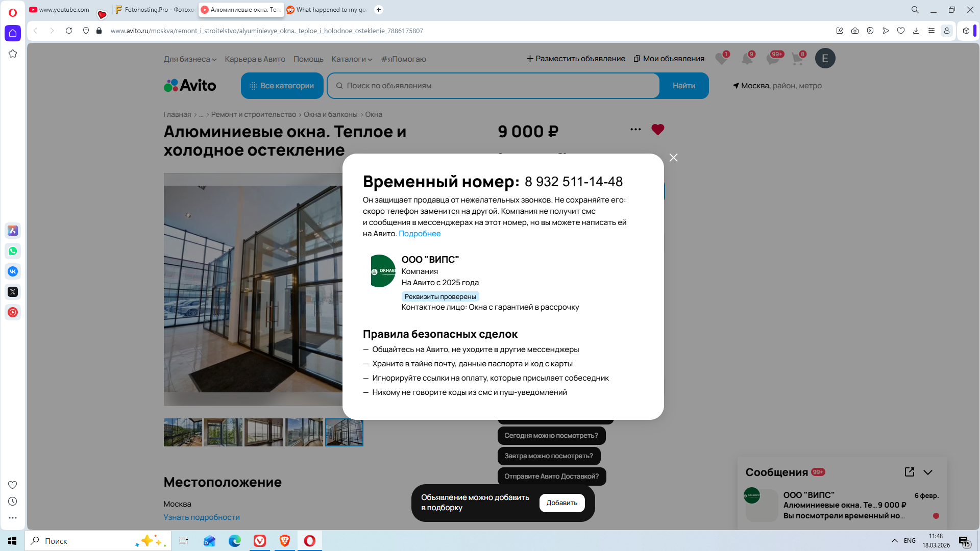Viewport: 980px width, 551px height.
Task: Close the temporary phone number popup
Action: tap(673, 158)
